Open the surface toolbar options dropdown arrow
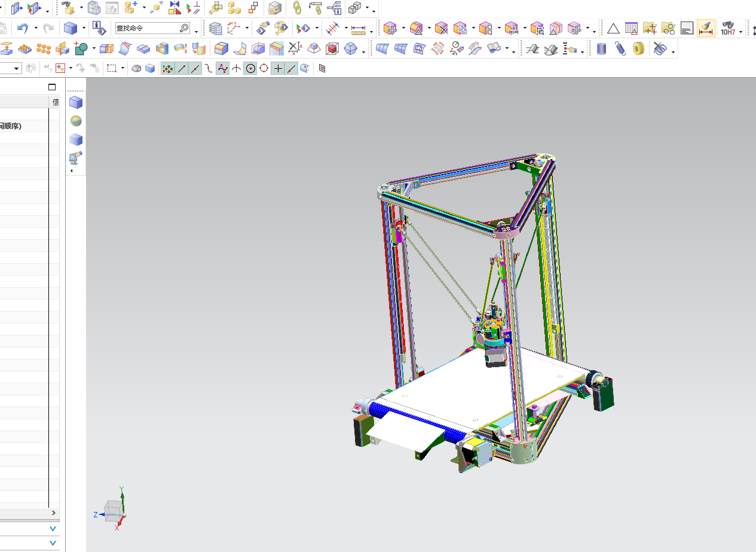The height and width of the screenshot is (552, 756). (x=514, y=52)
